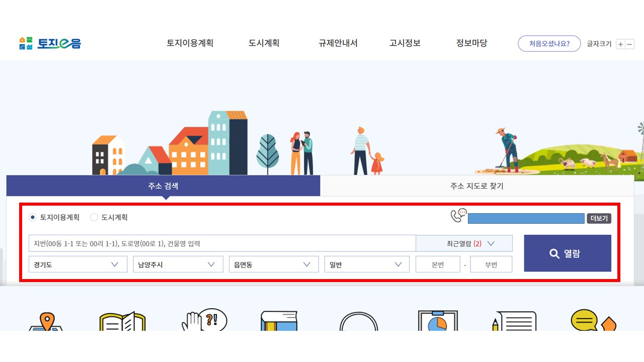
Task: Click the 처음오셨나요? button
Action: (549, 44)
